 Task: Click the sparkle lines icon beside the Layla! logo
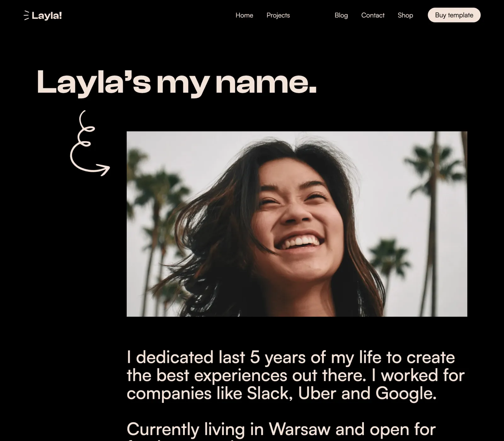pyautogui.click(x=27, y=15)
